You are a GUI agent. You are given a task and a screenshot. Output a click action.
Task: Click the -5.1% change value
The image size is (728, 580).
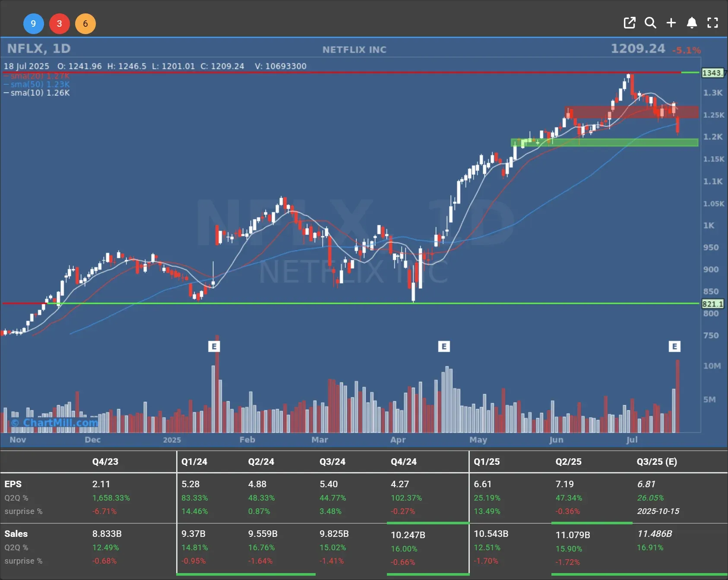(687, 50)
